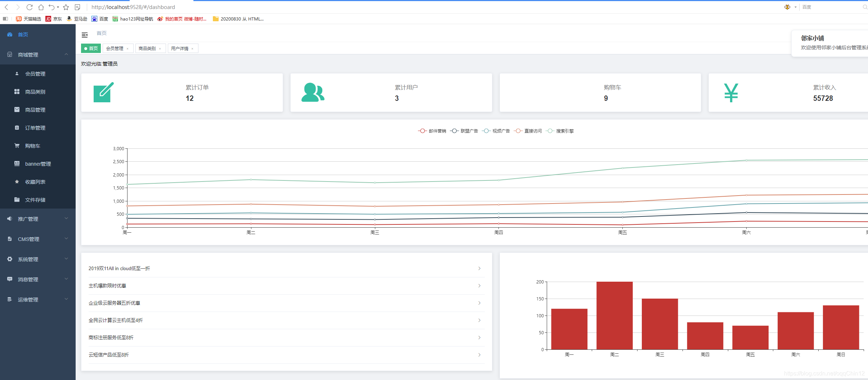Open the 20200830 从 HTML bookmark folder

(x=238, y=19)
